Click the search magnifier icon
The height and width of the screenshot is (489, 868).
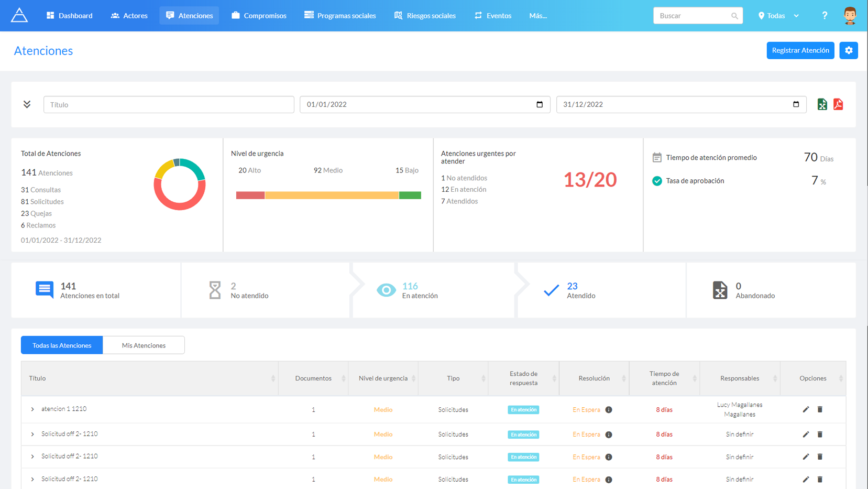pos(734,16)
